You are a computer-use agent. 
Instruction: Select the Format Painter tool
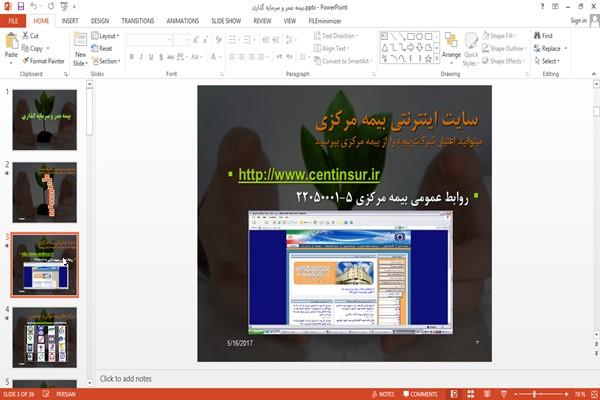[x=43, y=61]
